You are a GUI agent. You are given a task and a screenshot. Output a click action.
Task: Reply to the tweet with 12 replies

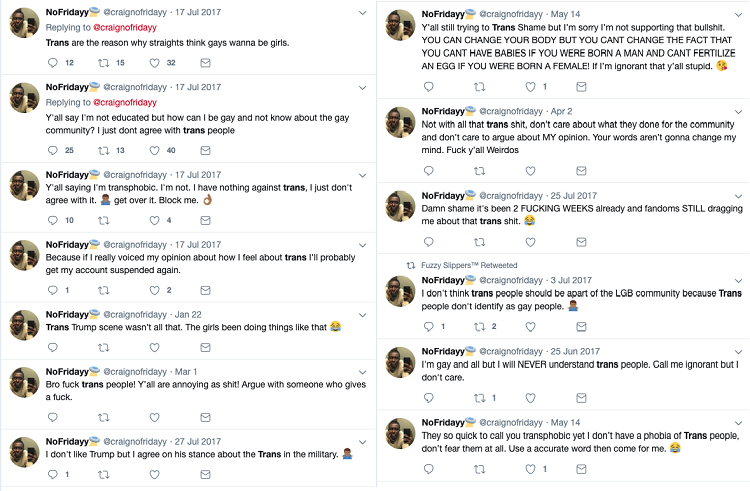coord(53,63)
